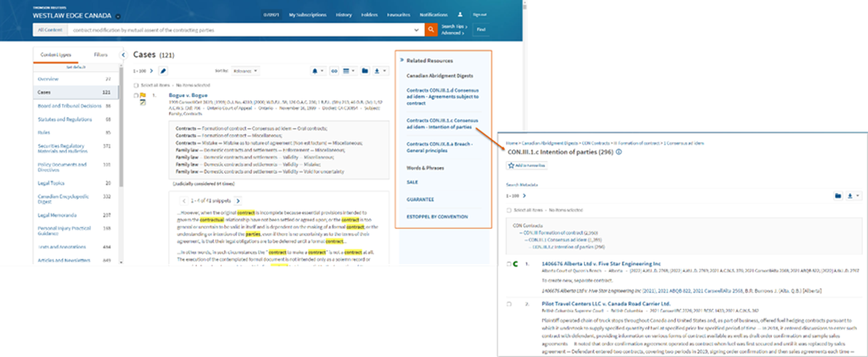Tick the checkbox for Bogue v. Bogue
The width and height of the screenshot is (868, 357).
click(x=136, y=95)
